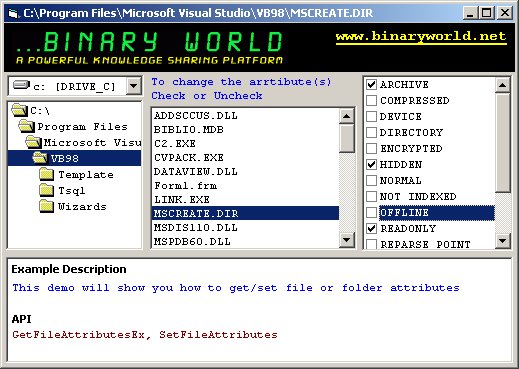Maximize the MSCREATE.DIR window

click(x=487, y=13)
